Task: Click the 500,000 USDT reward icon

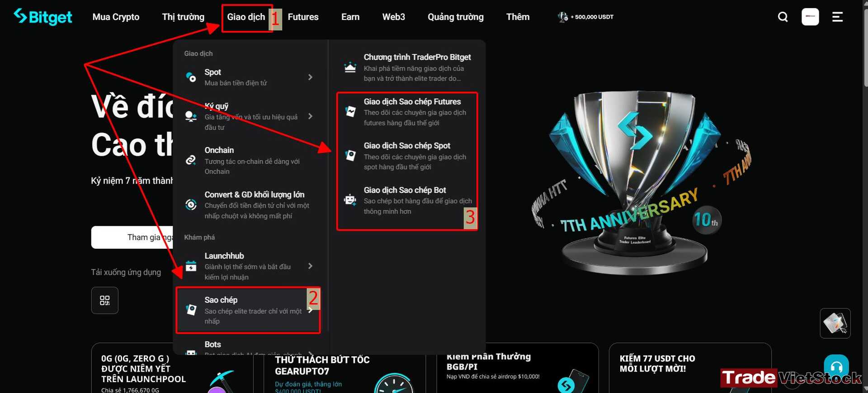Action: pos(563,17)
